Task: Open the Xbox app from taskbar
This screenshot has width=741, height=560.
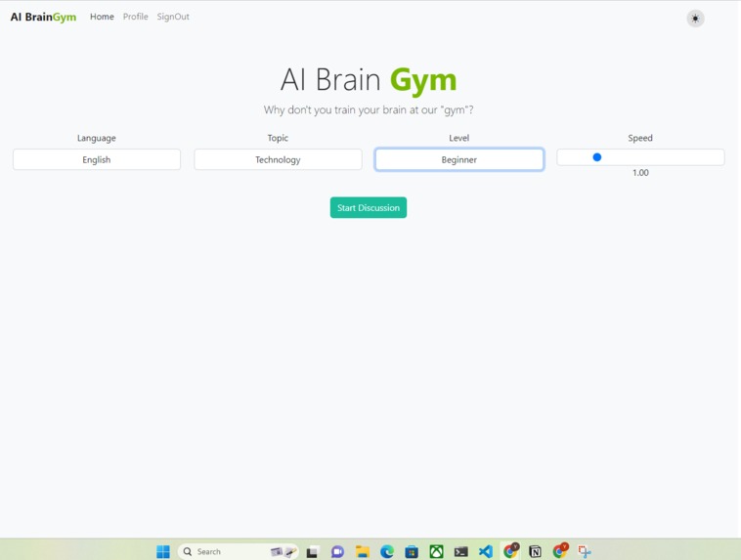Action: point(436,551)
